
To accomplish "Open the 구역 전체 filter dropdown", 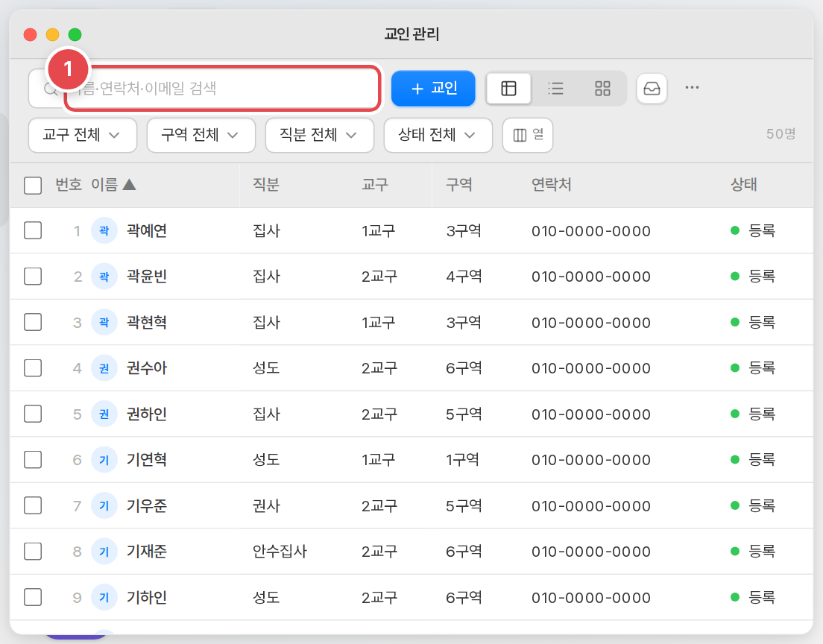I will [x=201, y=136].
